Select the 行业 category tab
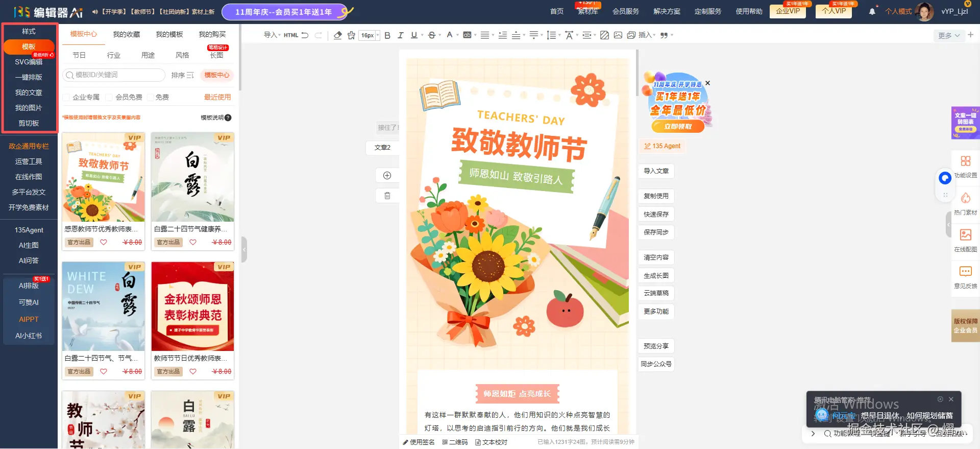The height and width of the screenshot is (449, 980). click(x=114, y=55)
